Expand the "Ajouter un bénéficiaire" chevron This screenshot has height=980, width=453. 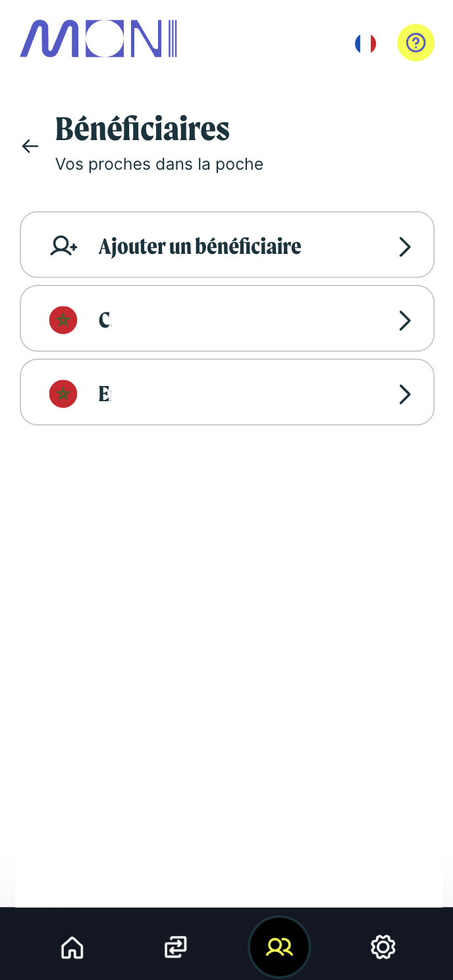pyautogui.click(x=405, y=247)
